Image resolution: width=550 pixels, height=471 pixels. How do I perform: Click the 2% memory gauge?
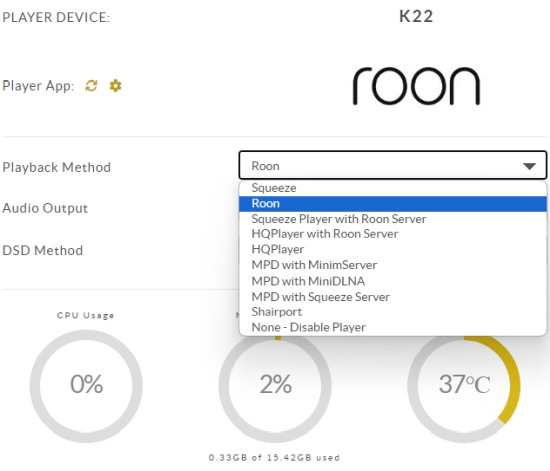(x=275, y=386)
